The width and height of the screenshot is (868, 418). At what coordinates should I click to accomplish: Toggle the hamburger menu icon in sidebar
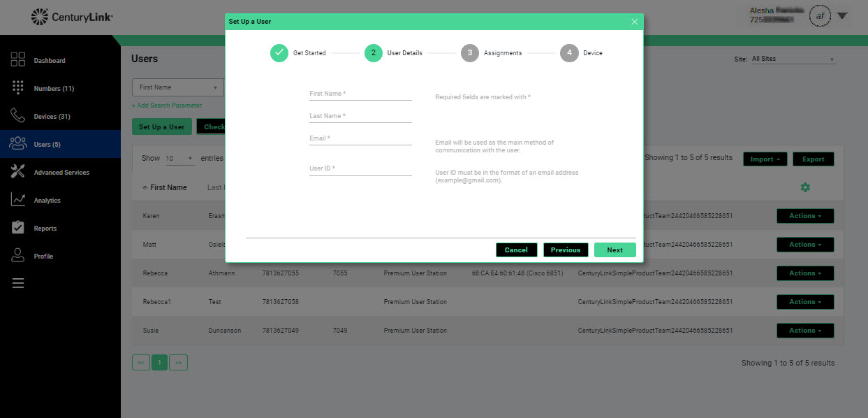point(18,283)
